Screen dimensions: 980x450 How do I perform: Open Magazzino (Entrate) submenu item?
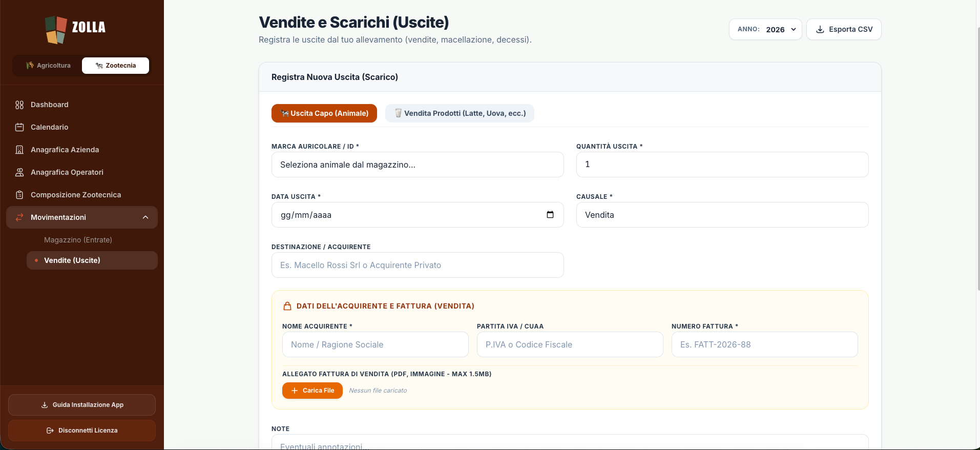coord(92,240)
